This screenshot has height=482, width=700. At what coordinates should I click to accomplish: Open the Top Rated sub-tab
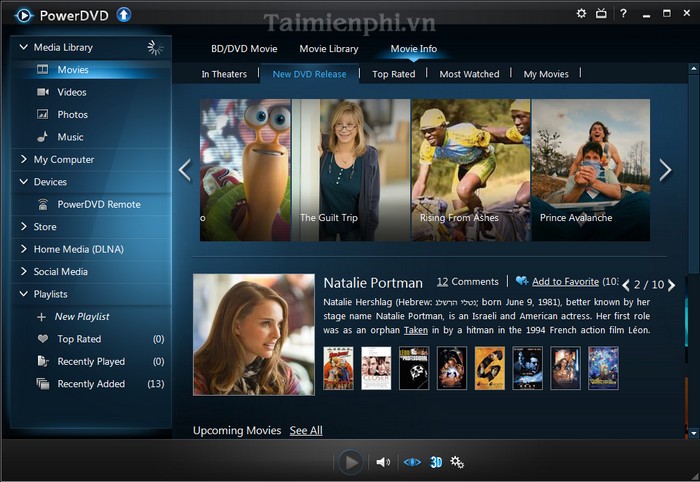coord(394,74)
